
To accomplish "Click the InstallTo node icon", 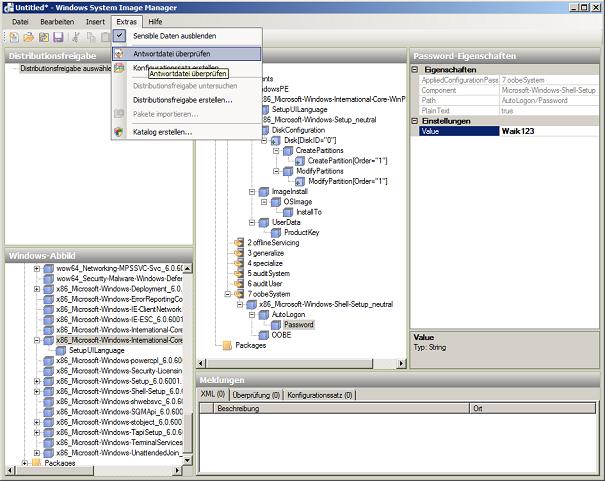I will click(x=288, y=212).
